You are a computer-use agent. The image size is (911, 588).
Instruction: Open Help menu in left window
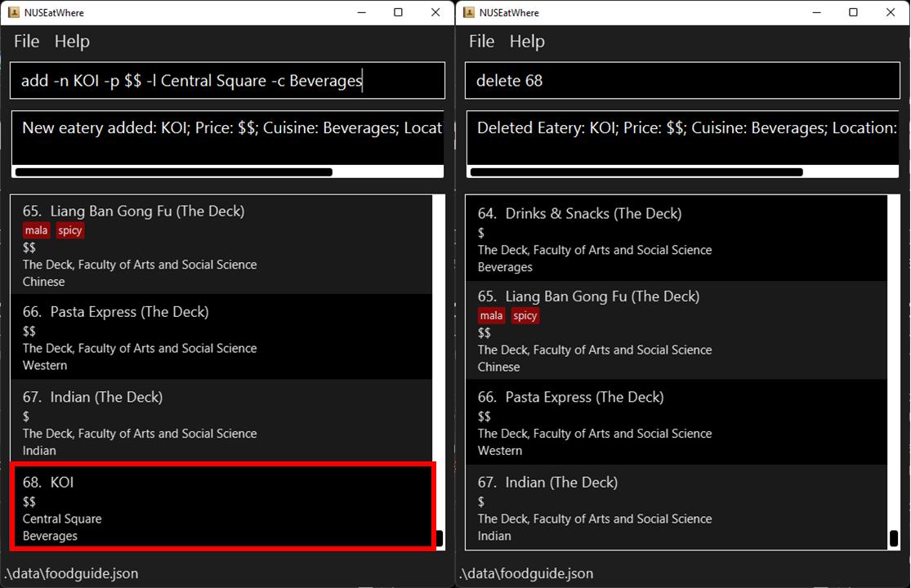(72, 41)
